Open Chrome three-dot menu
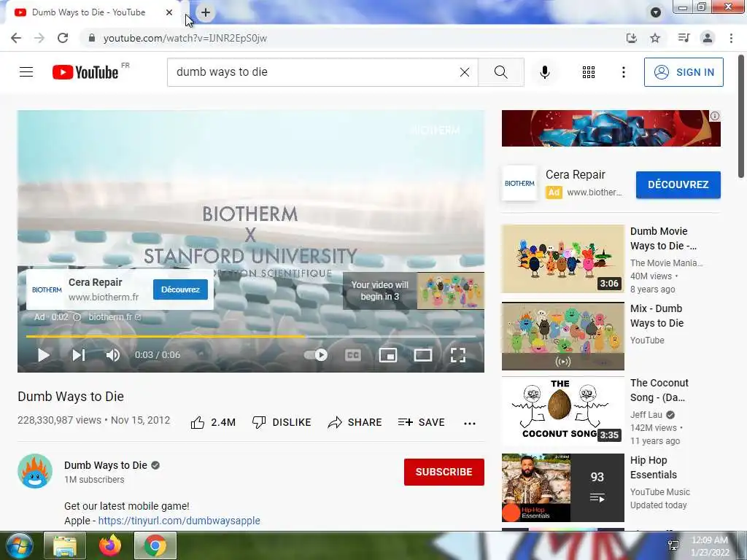 (x=731, y=38)
